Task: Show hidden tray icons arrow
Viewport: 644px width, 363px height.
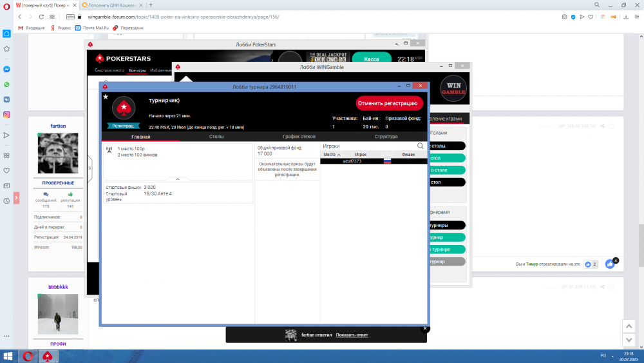Action: click(x=612, y=356)
